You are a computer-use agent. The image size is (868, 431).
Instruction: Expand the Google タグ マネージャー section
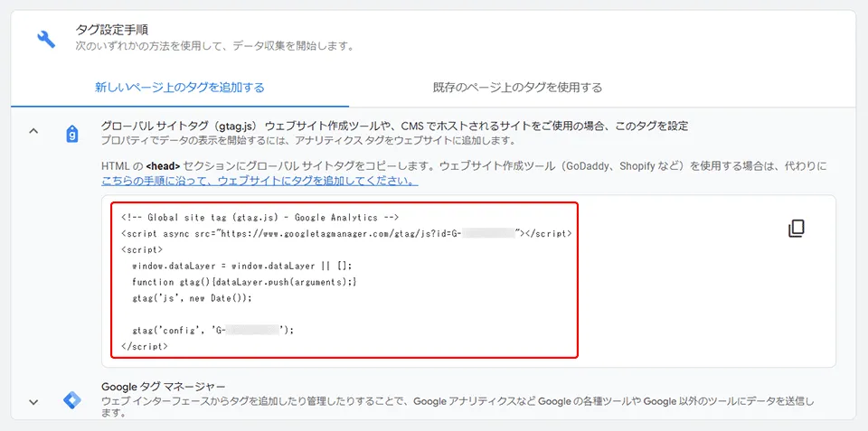click(x=33, y=402)
